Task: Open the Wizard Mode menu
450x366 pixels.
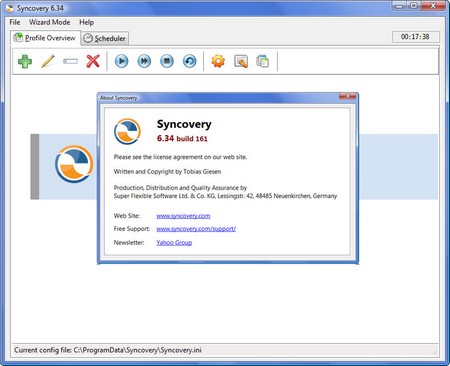Action: point(50,22)
